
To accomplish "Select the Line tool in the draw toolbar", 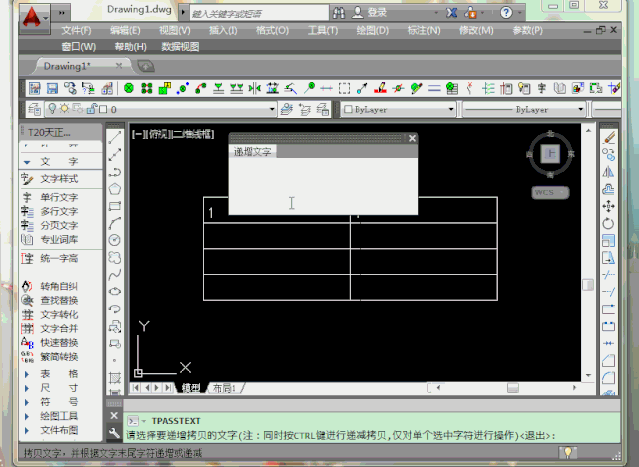I will 115,138.
